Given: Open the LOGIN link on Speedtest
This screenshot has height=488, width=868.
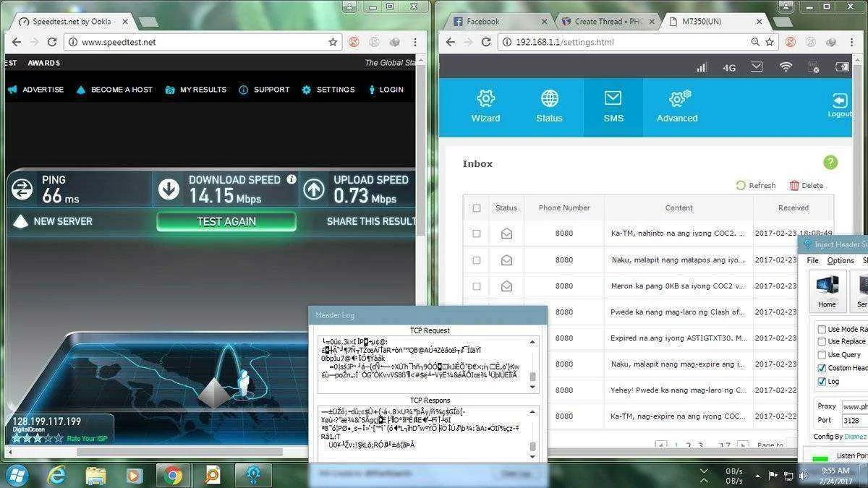Looking at the screenshot, I should (x=386, y=90).
